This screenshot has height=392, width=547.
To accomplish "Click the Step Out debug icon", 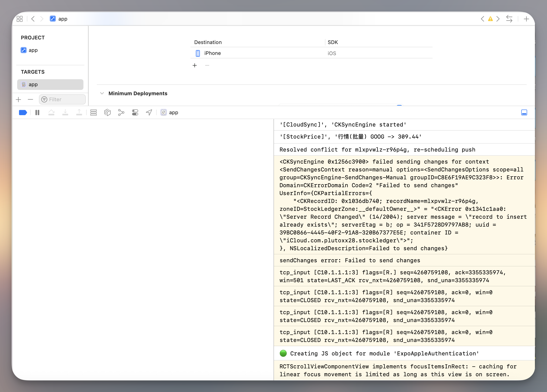I will pos(79,113).
